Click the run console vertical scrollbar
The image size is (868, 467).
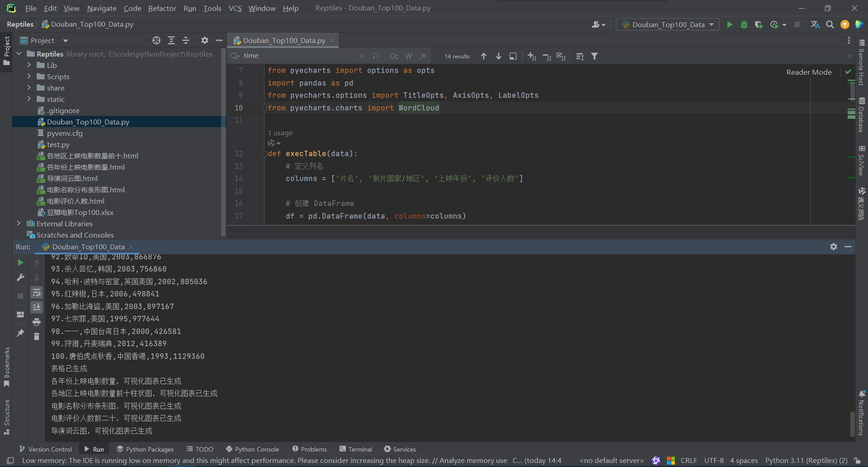tap(852, 424)
